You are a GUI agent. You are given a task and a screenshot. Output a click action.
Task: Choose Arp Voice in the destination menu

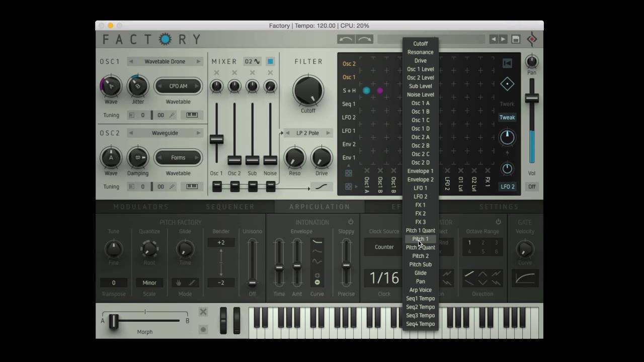pos(420,290)
